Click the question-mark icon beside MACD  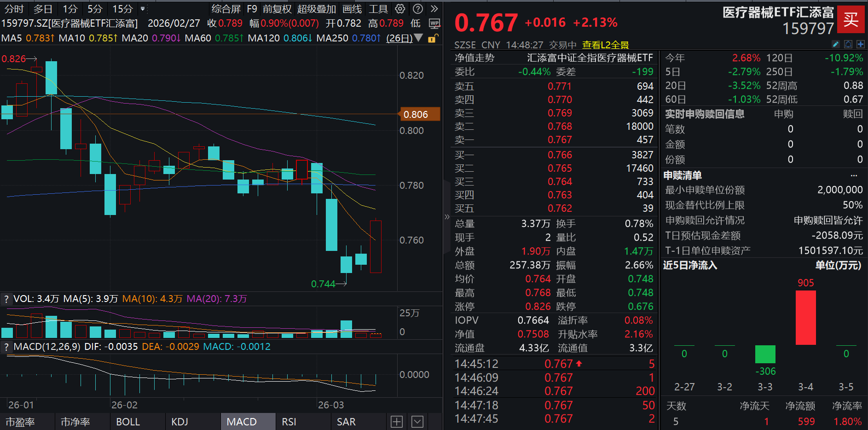6,347
